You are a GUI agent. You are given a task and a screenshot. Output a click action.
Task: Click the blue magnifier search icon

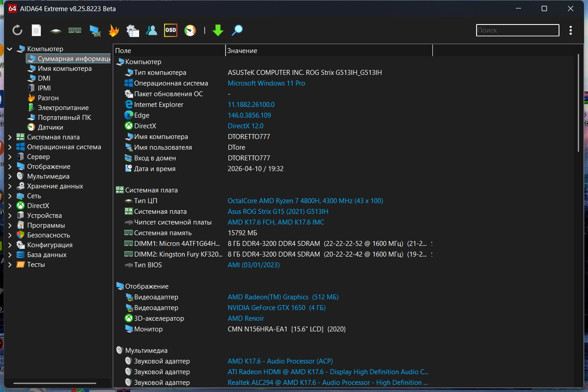click(237, 30)
